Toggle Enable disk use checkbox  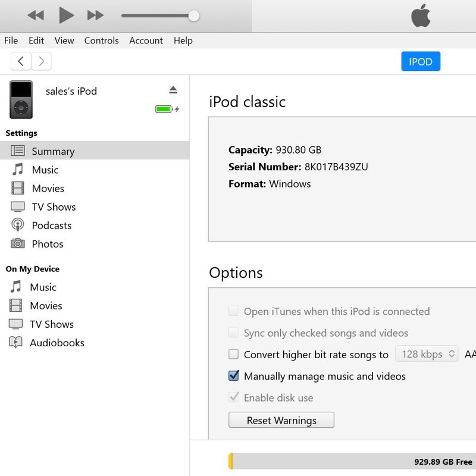[233, 397]
